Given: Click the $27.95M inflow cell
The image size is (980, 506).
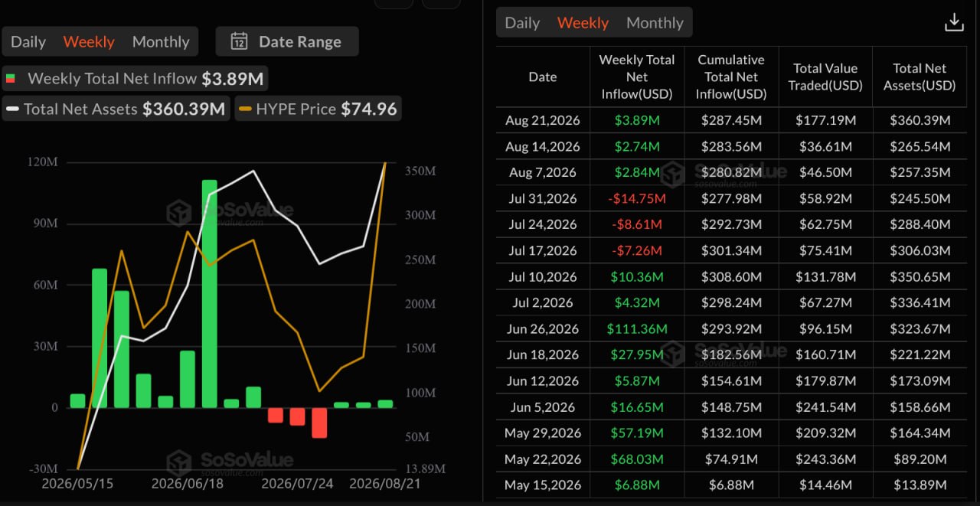Looking at the screenshot, I should (637, 354).
